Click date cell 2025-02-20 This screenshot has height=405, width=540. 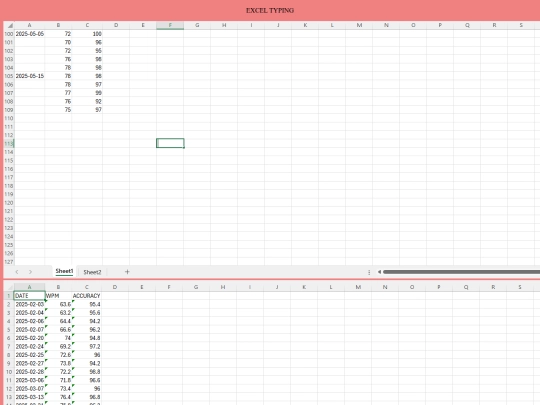click(x=30, y=338)
